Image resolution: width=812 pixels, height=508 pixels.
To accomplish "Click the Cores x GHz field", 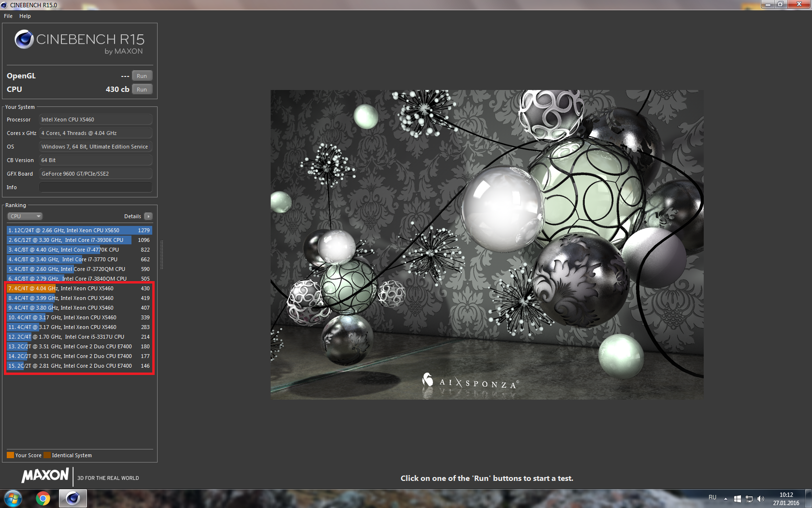I will (96, 133).
